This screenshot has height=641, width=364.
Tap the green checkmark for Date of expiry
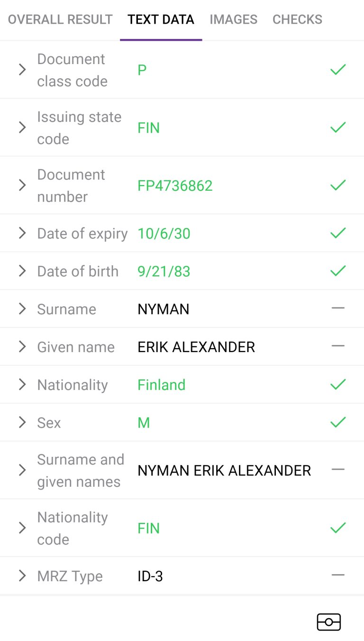click(x=338, y=233)
